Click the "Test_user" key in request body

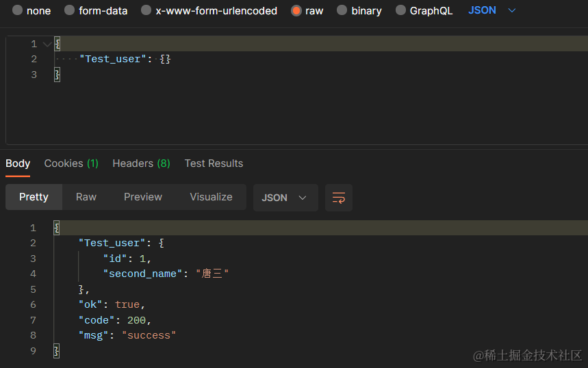tap(112, 60)
